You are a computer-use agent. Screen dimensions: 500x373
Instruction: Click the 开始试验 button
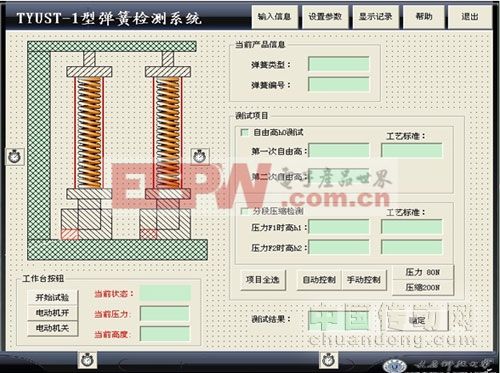[x=52, y=297]
